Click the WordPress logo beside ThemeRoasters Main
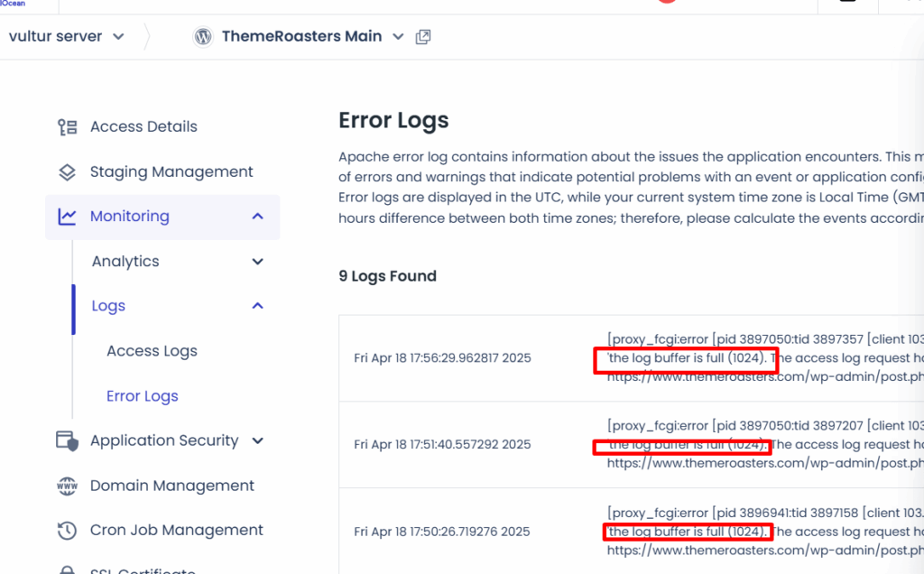 203,36
